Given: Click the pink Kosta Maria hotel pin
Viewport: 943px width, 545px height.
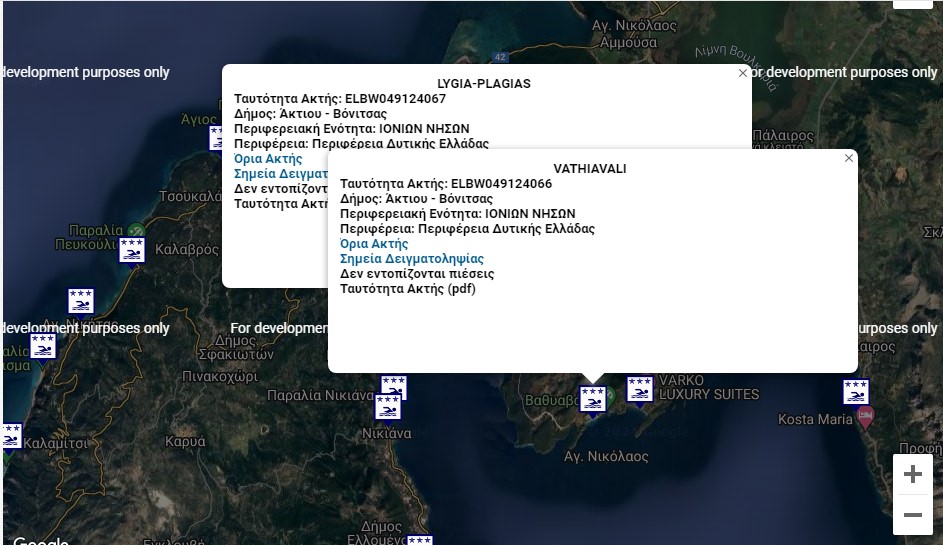Looking at the screenshot, I should (866, 416).
